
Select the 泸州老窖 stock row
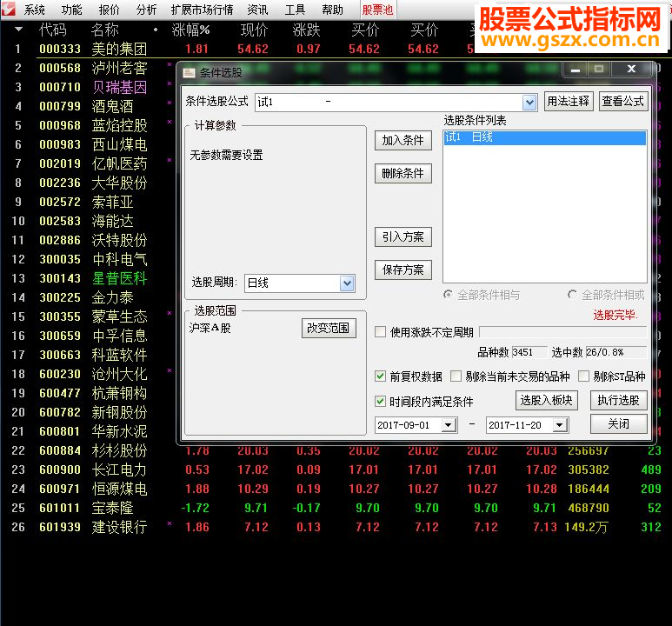pos(120,68)
